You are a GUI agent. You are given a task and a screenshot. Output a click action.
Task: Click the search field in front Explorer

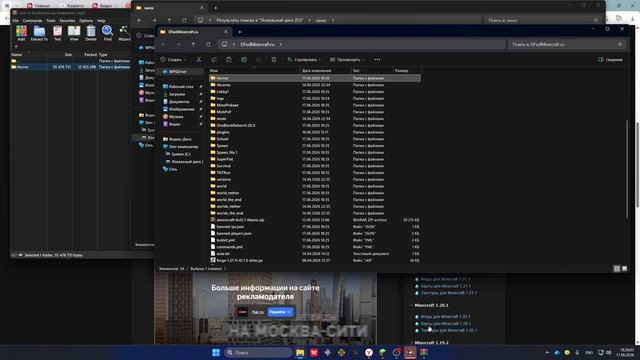point(567,44)
